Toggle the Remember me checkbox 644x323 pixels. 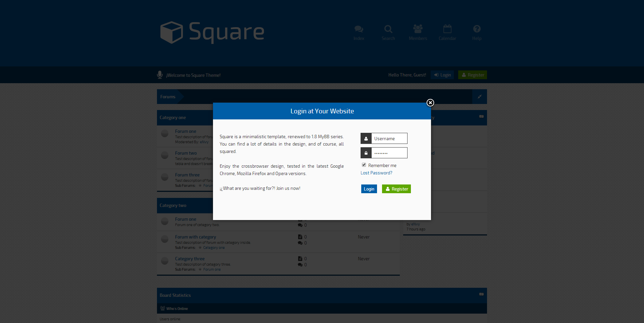(364, 165)
